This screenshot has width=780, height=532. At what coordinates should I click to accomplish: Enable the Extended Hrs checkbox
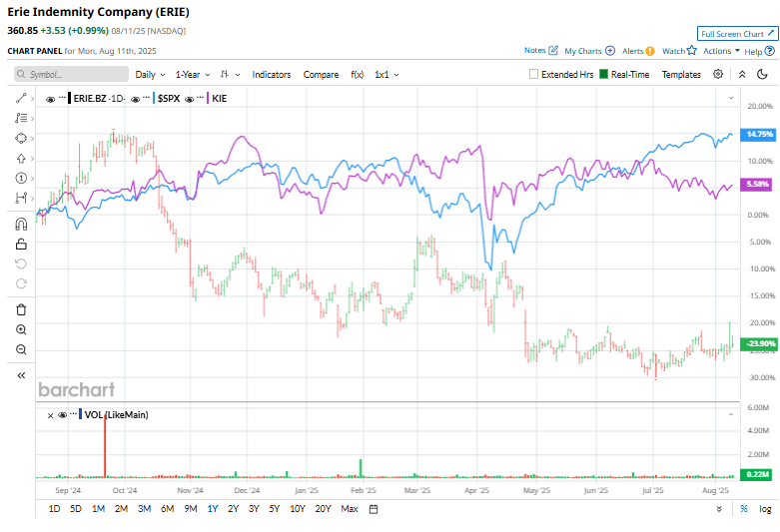pyautogui.click(x=533, y=74)
